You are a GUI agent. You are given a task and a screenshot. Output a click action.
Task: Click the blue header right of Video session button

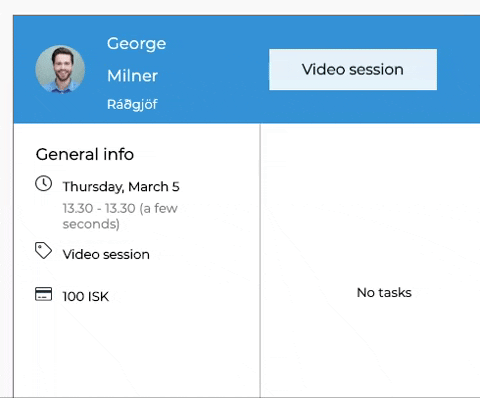click(x=459, y=69)
